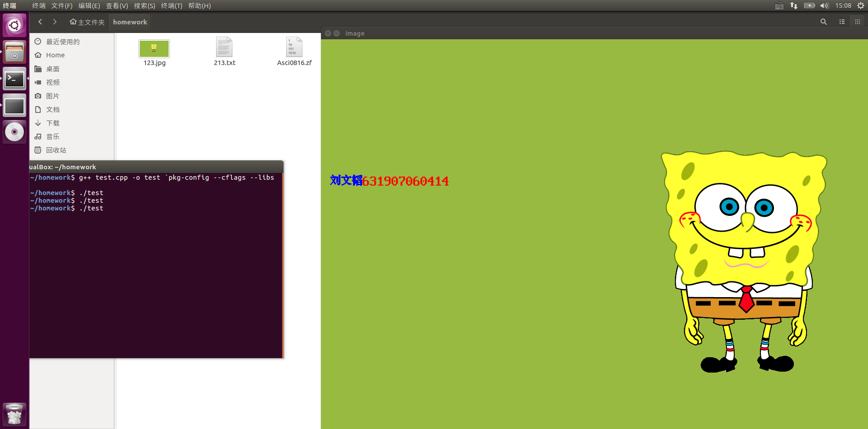Image resolution: width=868 pixels, height=429 pixels.
Task: Focus the terminal window title bar
Action: (x=156, y=167)
